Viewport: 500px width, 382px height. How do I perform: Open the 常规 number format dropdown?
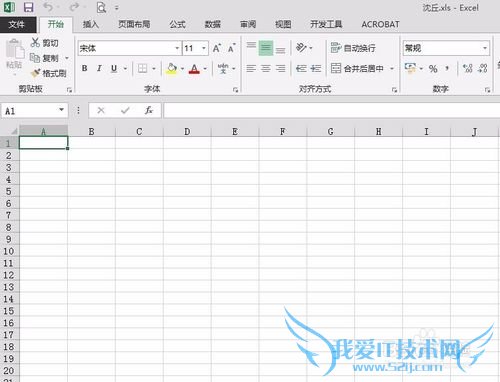pyautogui.click(x=485, y=48)
